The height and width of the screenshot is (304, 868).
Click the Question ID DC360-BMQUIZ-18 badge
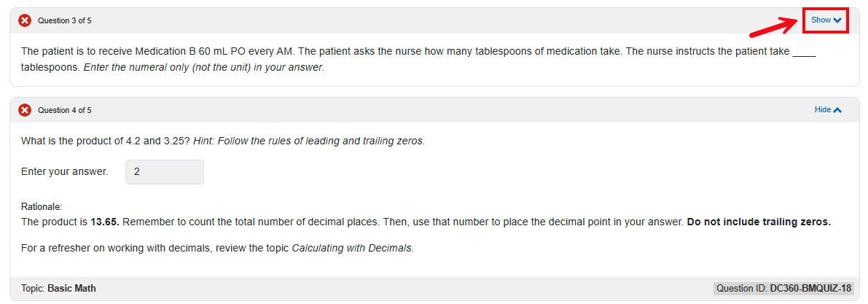pyautogui.click(x=783, y=288)
